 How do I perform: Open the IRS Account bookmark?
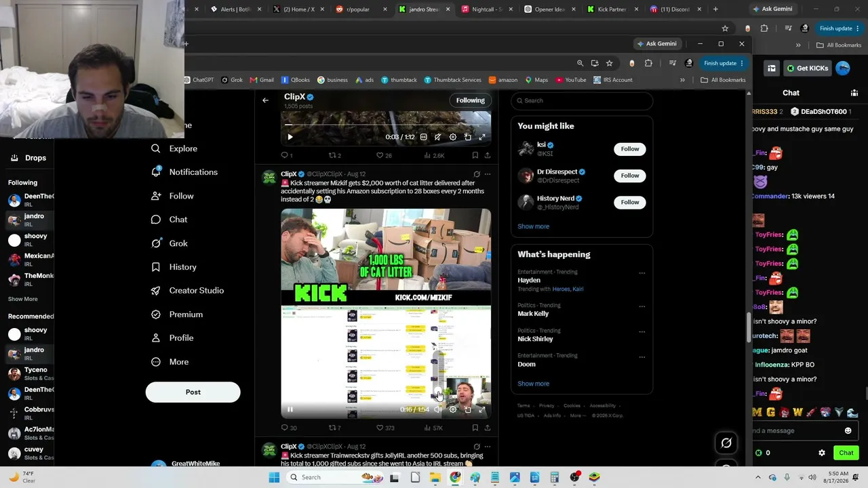[x=613, y=80]
